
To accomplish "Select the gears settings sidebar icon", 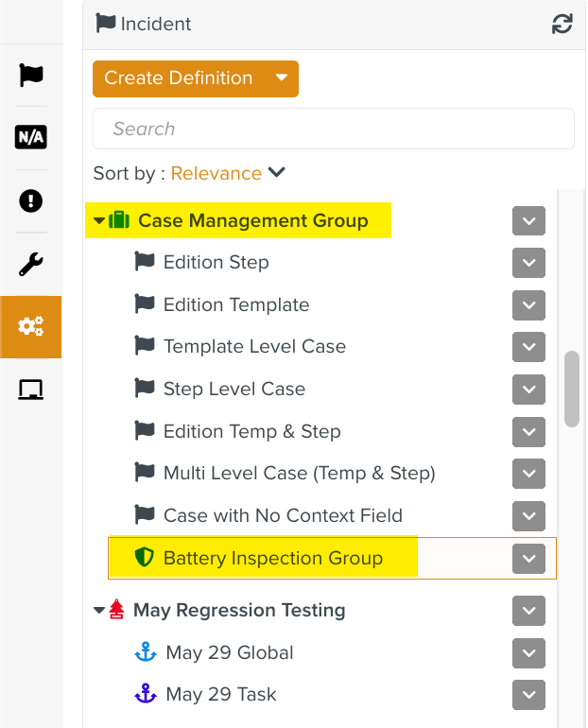I will click(x=31, y=327).
